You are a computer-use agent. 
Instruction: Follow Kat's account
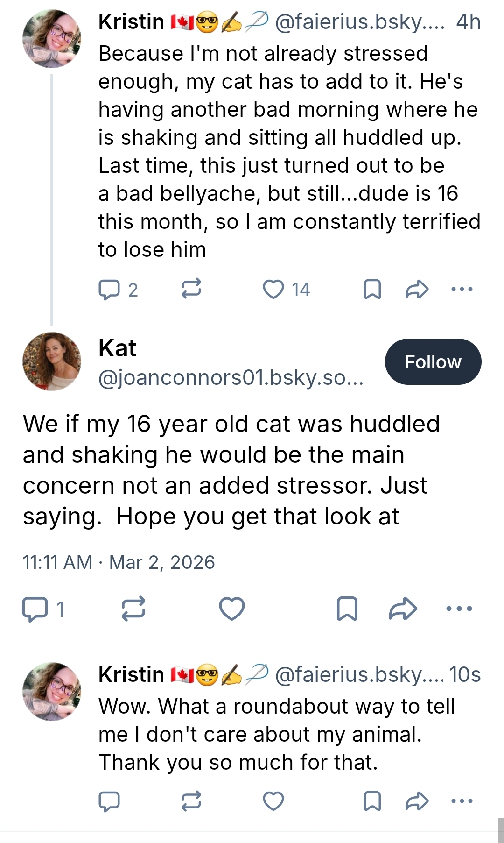coord(433,362)
